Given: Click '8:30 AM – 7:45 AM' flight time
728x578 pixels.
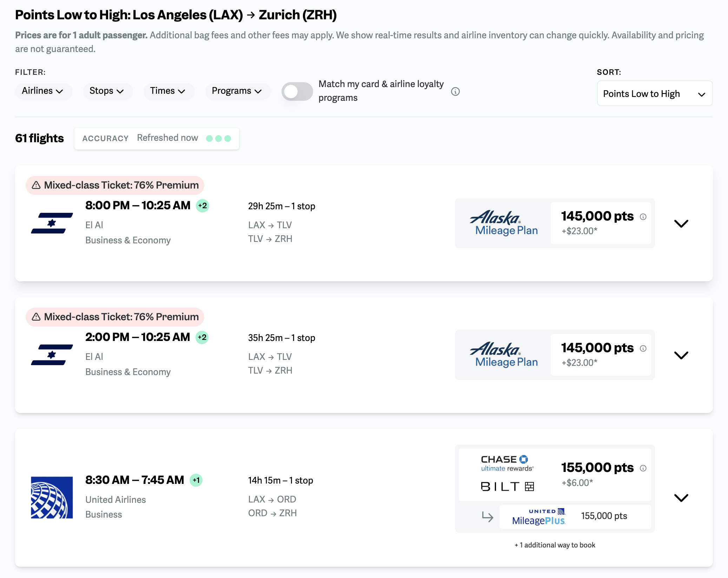Looking at the screenshot, I should click(x=135, y=480).
